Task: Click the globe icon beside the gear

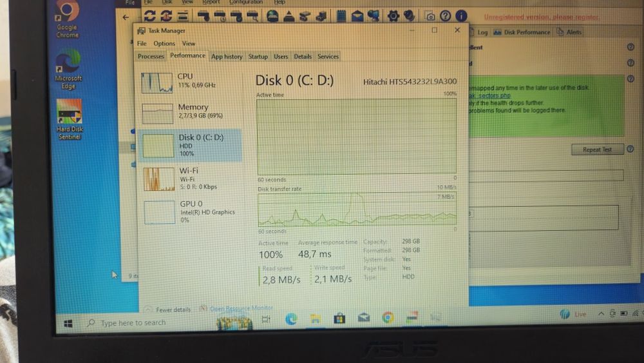Action: tap(409, 16)
